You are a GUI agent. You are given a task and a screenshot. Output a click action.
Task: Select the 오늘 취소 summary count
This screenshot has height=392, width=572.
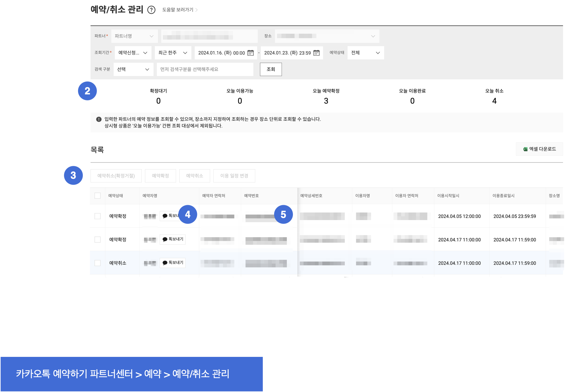494,101
